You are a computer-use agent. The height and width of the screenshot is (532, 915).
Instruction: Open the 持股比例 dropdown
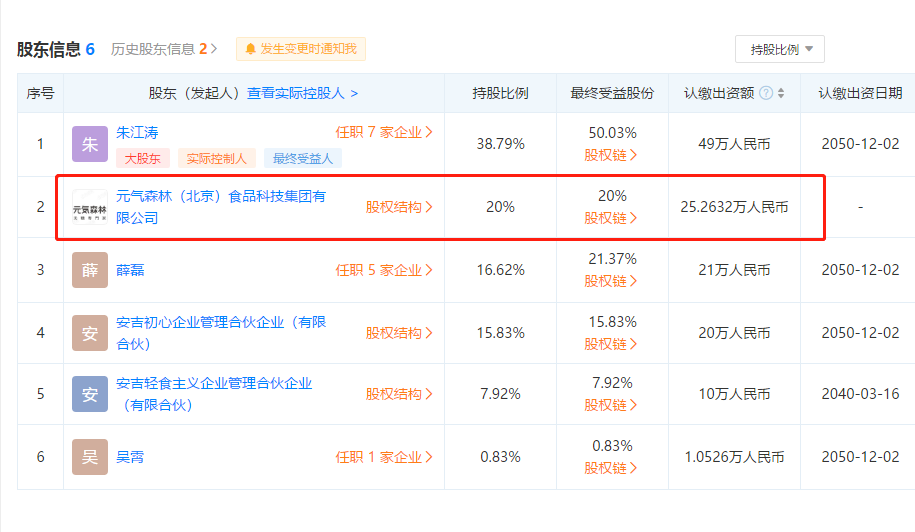pos(779,49)
